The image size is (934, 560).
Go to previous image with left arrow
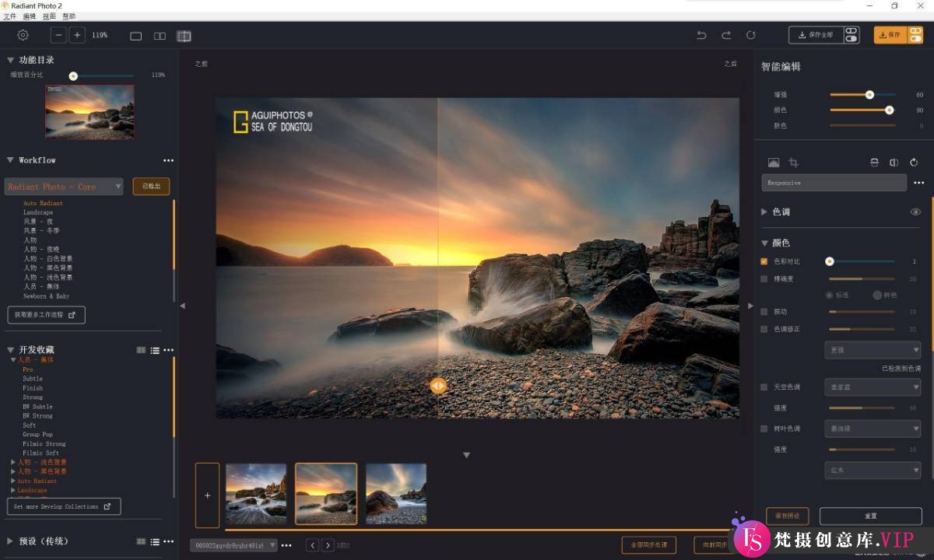[313, 545]
